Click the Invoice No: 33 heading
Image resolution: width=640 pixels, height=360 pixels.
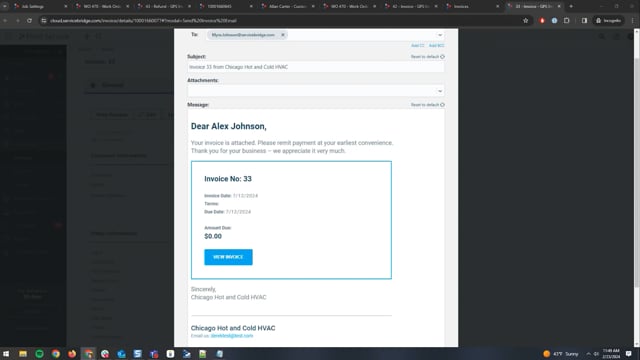(228, 179)
